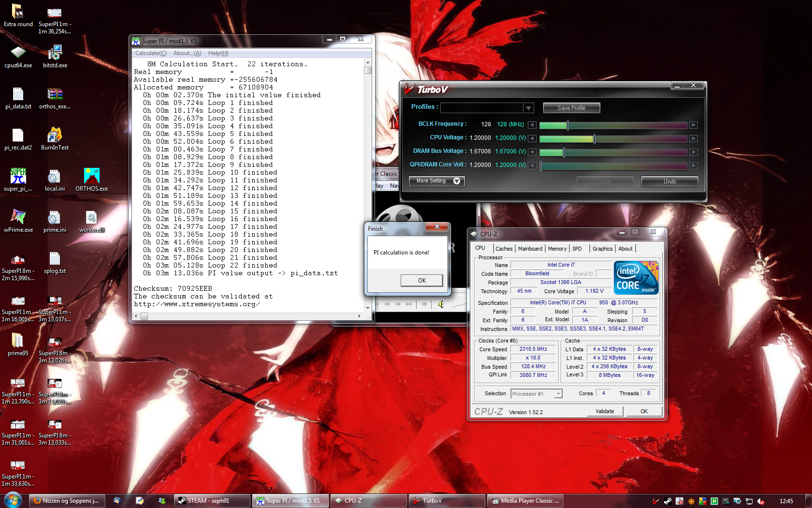Select BurnInTest desktop icon
The image size is (812, 508).
(x=55, y=139)
